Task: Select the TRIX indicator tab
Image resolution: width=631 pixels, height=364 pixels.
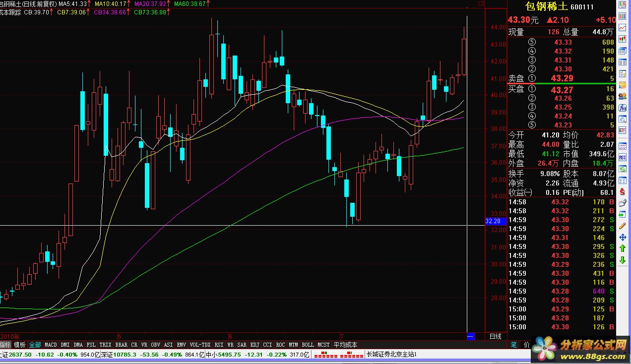Action: click(105, 344)
